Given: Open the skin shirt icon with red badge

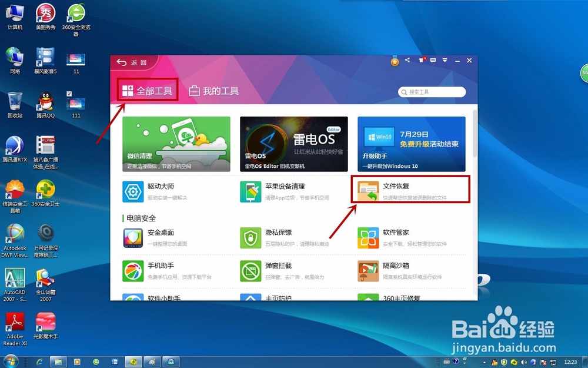Looking at the screenshot, I should 422,59.
